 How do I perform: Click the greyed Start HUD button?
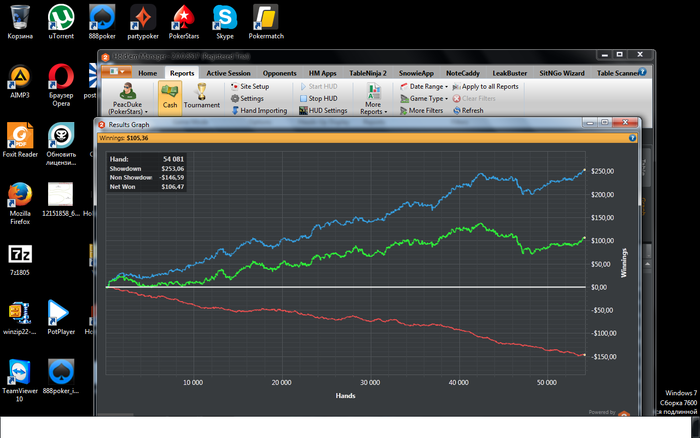point(318,86)
